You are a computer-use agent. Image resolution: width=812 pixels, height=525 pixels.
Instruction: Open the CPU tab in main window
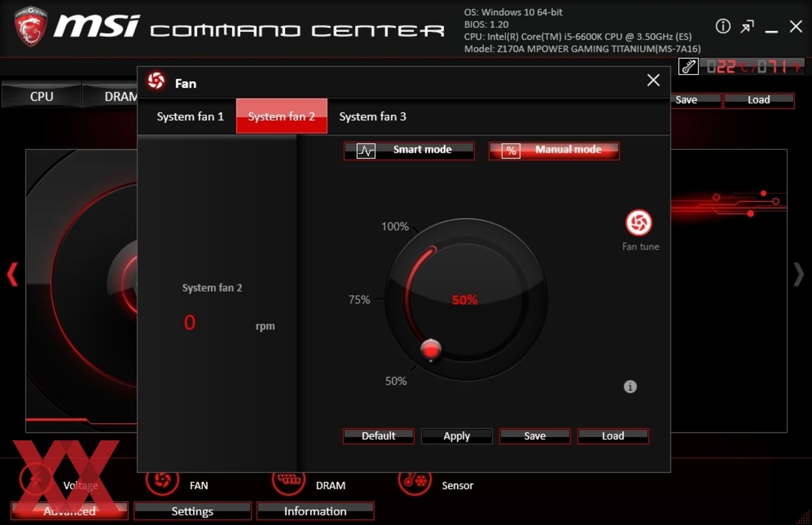(42, 96)
